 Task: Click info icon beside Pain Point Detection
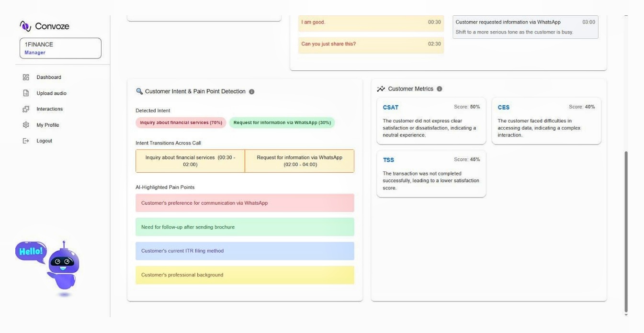252,92
